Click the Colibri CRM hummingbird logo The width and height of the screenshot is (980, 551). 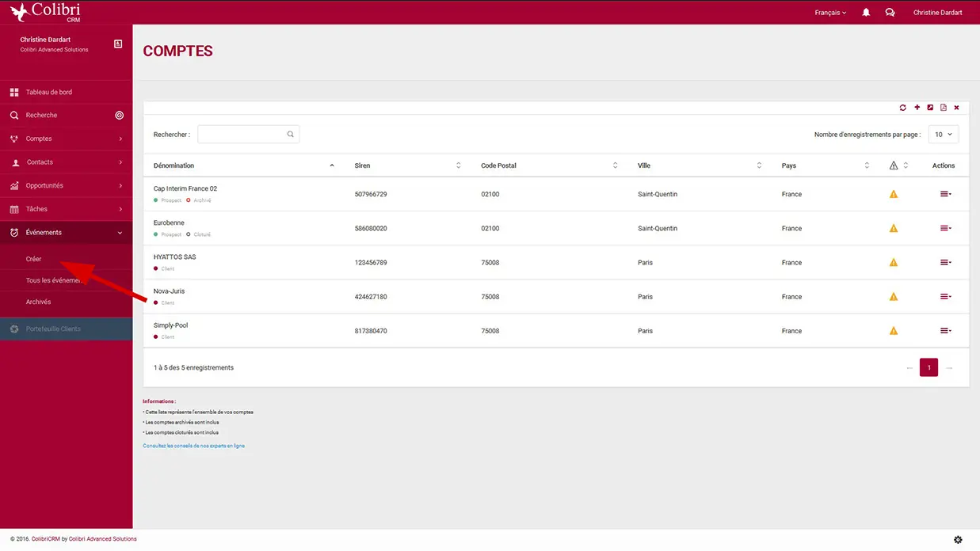pos(44,12)
